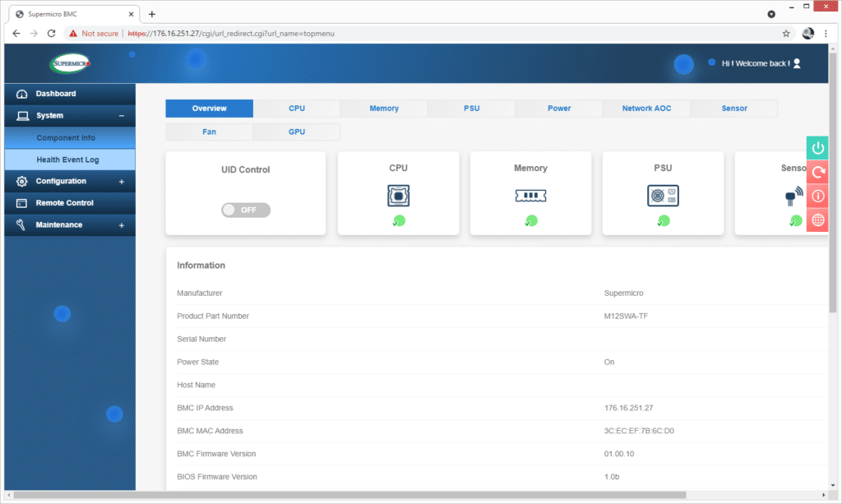
Task: Open the Chrome three-dot menu
Action: coord(826,33)
